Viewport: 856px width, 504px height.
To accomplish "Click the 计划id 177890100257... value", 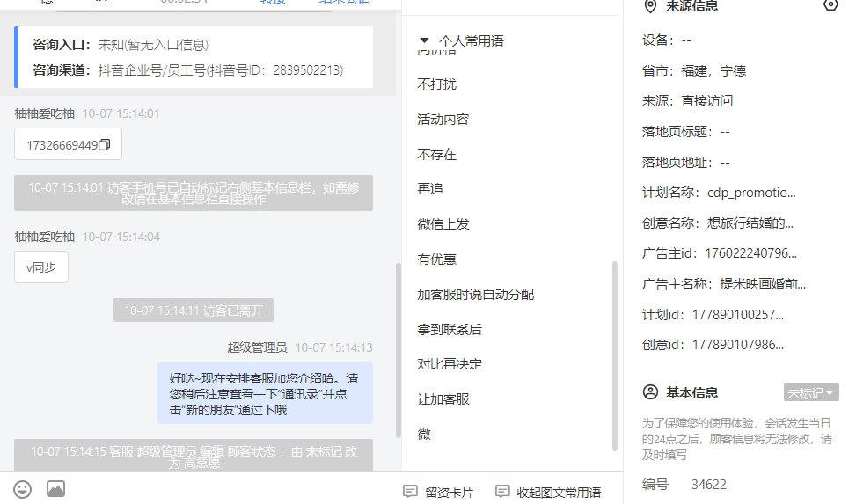I will point(738,315).
